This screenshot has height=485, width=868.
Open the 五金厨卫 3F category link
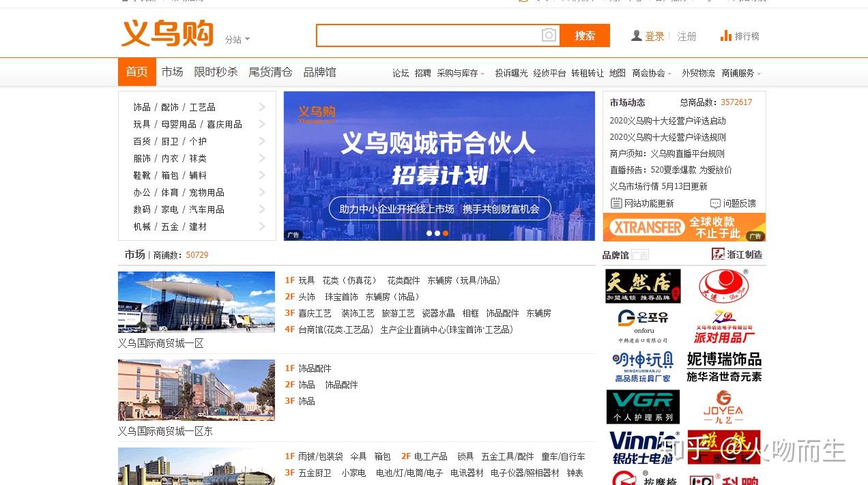(315, 473)
